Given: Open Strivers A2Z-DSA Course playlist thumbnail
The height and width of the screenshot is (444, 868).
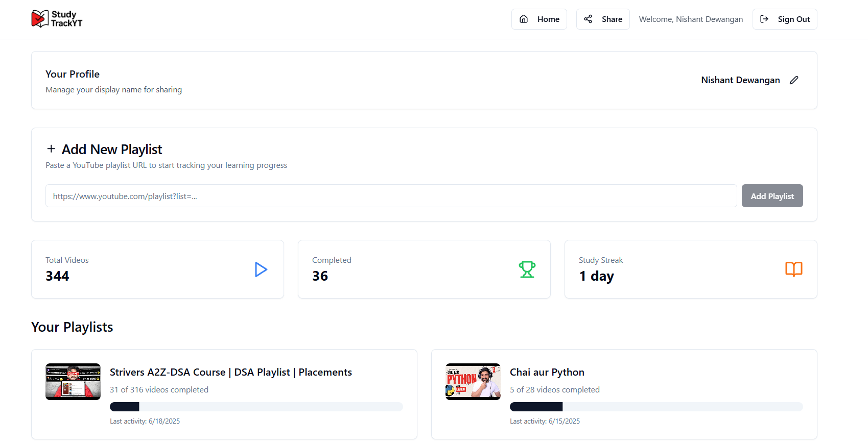Looking at the screenshot, I should (73, 382).
